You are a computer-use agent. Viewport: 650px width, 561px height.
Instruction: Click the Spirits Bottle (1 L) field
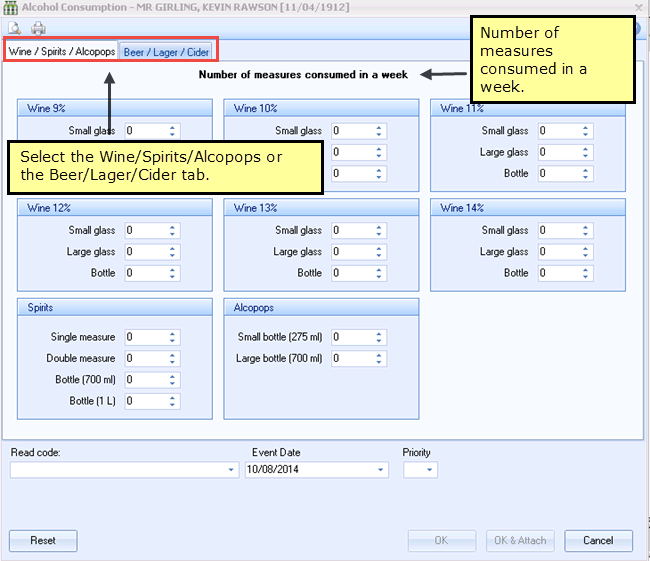(x=144, y=401)
